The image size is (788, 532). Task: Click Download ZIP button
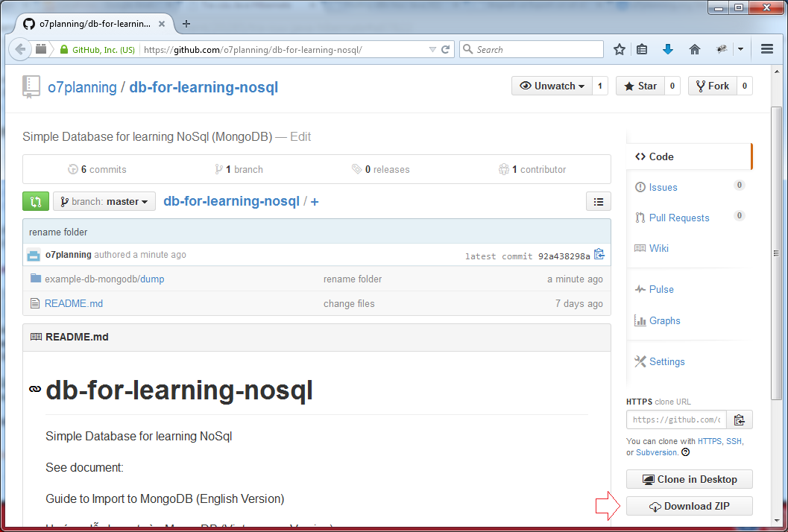coord(690,506)
